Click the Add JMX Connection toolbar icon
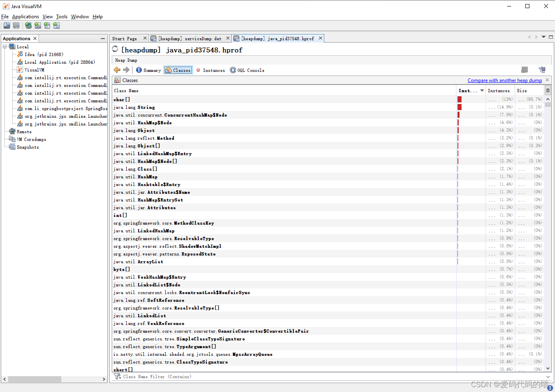 (38, 25)
